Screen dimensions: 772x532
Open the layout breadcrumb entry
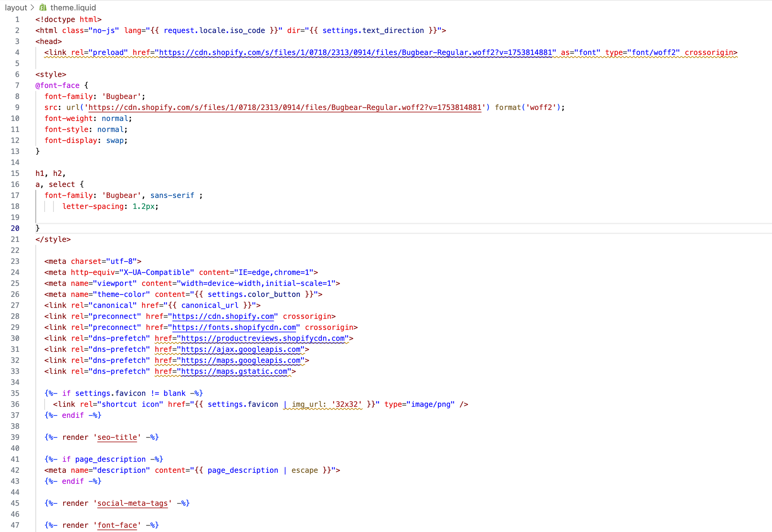15,7
